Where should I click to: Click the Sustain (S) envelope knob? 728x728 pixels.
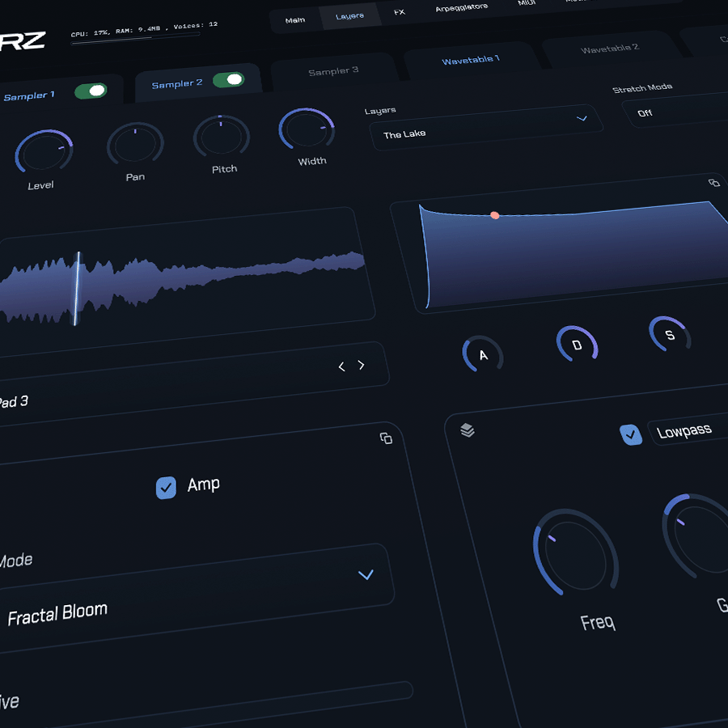pos(670,334)
